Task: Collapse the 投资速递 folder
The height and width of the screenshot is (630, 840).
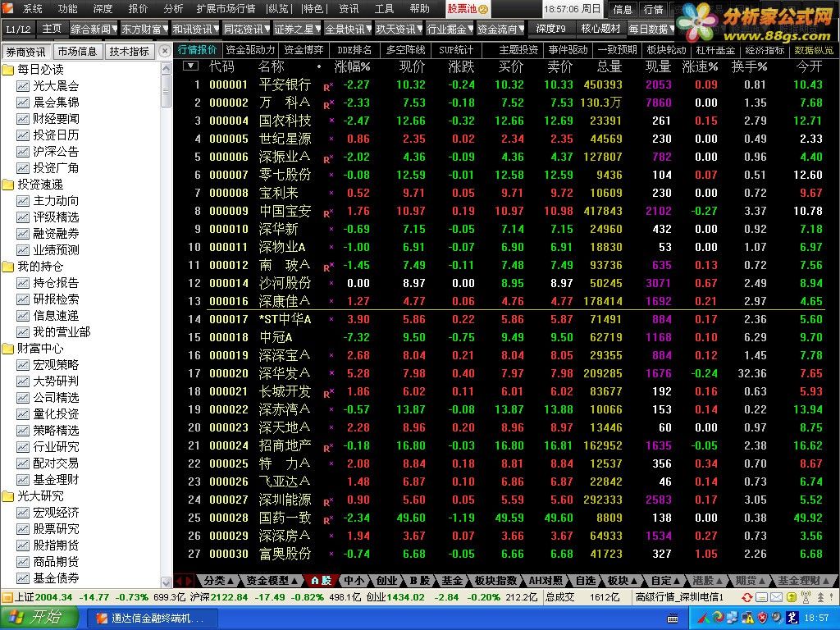Action: click(7, 185)
